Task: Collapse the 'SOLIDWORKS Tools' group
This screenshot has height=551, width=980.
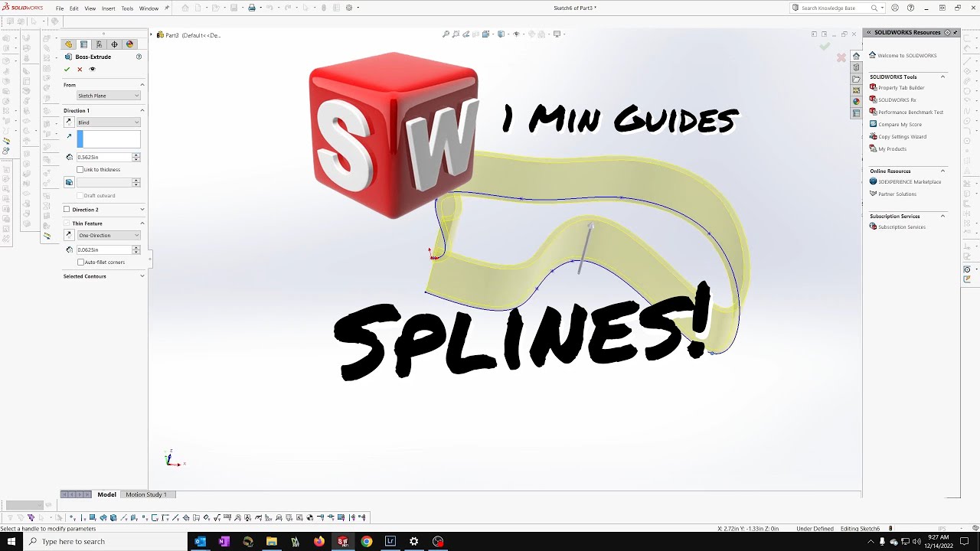Action: 942,77
